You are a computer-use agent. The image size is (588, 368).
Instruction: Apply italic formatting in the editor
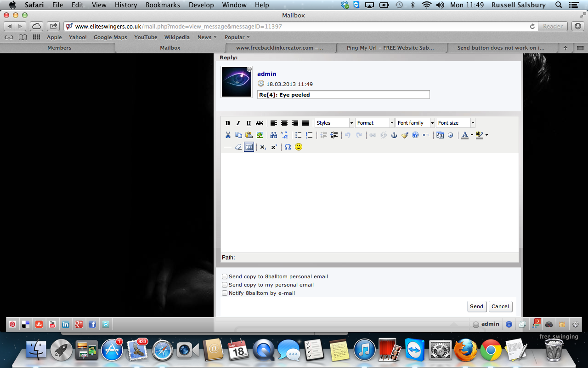(x=238, y=123)
